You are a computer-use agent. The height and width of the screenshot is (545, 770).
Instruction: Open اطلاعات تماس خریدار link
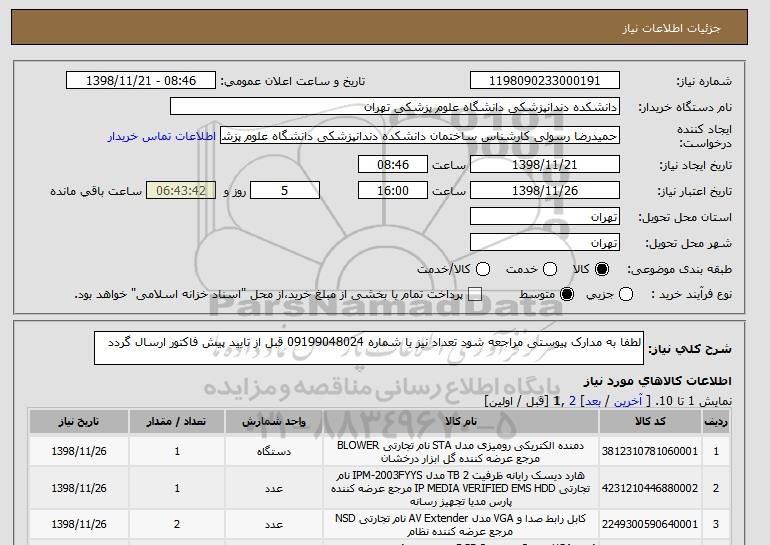coord(162,136)
